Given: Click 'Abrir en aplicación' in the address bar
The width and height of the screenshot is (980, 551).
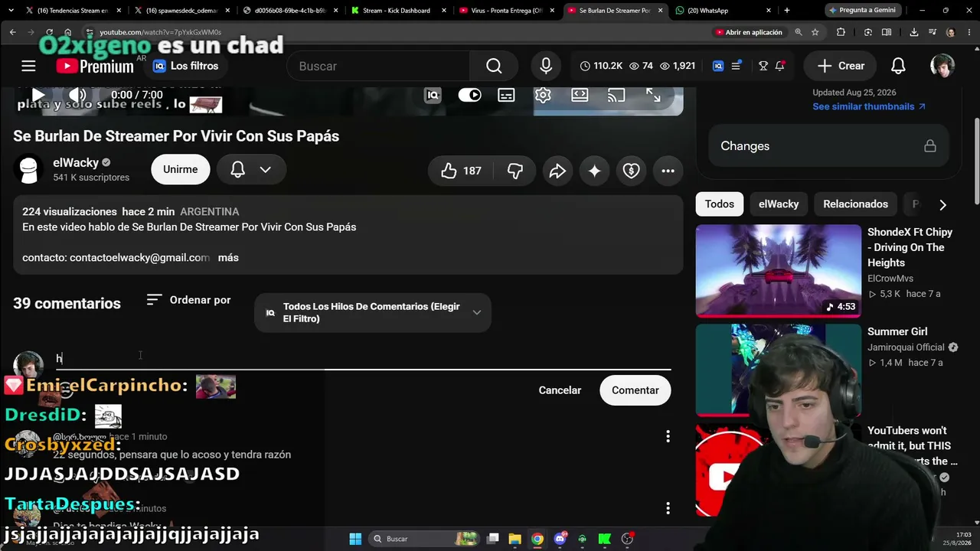Looking at the screenshot, I should (749, 32).
